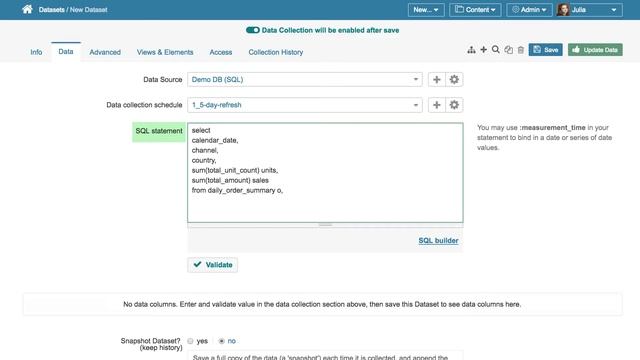Viewport: 640px width, 360px height.
Task: Click the :measurement_time hint text
Action: click(553, 128)
